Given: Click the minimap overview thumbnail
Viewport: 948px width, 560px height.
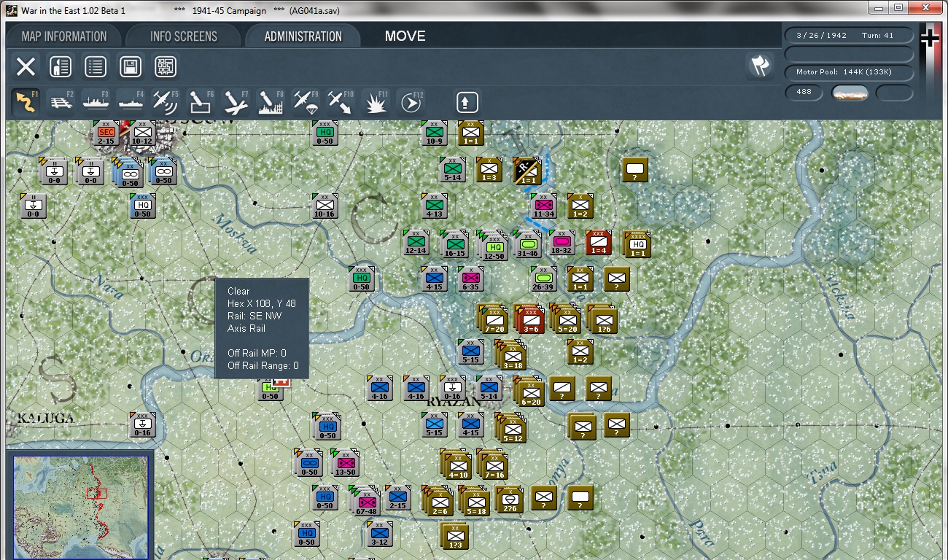Looking at the screenshot, I should coord(80,507).
